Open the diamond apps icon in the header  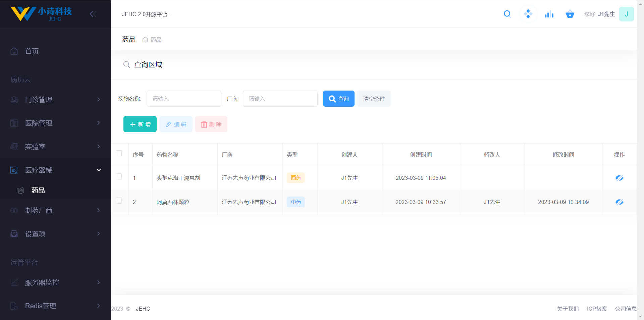pyautogui.click(x=528, y=14)
